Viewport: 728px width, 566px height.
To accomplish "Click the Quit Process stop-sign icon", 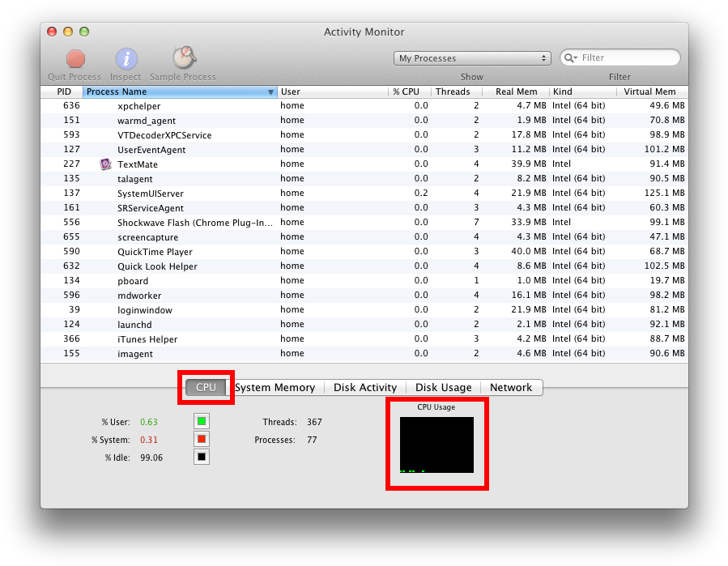I will [74, 57].
